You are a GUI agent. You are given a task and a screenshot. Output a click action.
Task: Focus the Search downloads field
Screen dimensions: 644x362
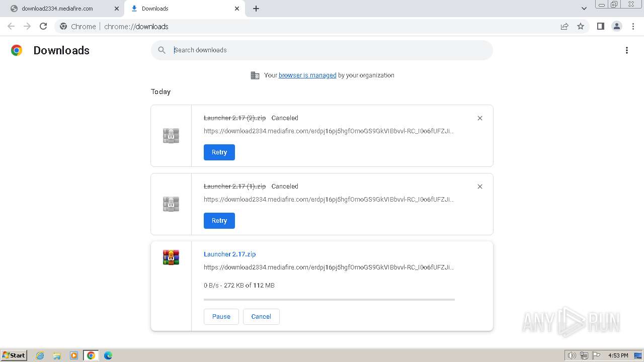click(x=322, y=50)
